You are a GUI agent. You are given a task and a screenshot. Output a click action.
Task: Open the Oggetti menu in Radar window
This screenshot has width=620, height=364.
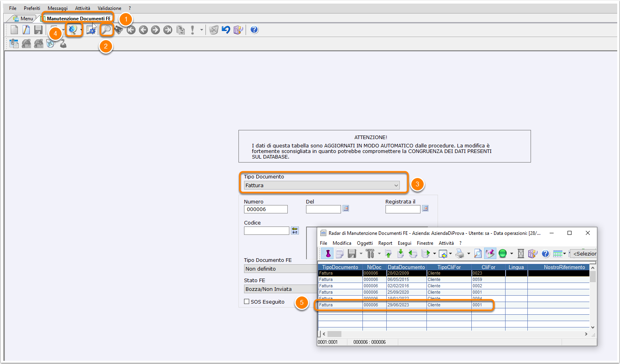[365, 243]
